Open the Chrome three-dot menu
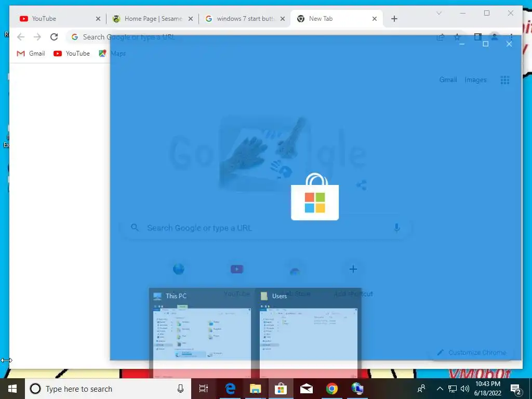 pos(511,37)
